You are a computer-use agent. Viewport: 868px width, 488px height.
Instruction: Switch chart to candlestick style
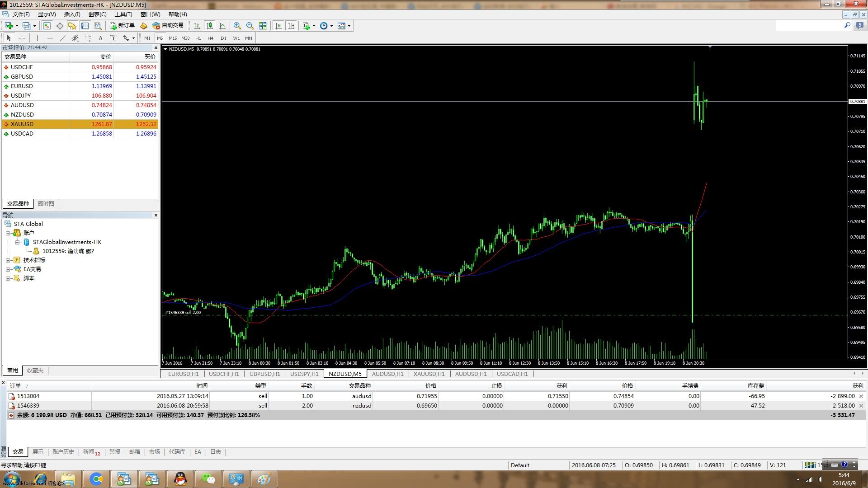(x=210, y=26)
